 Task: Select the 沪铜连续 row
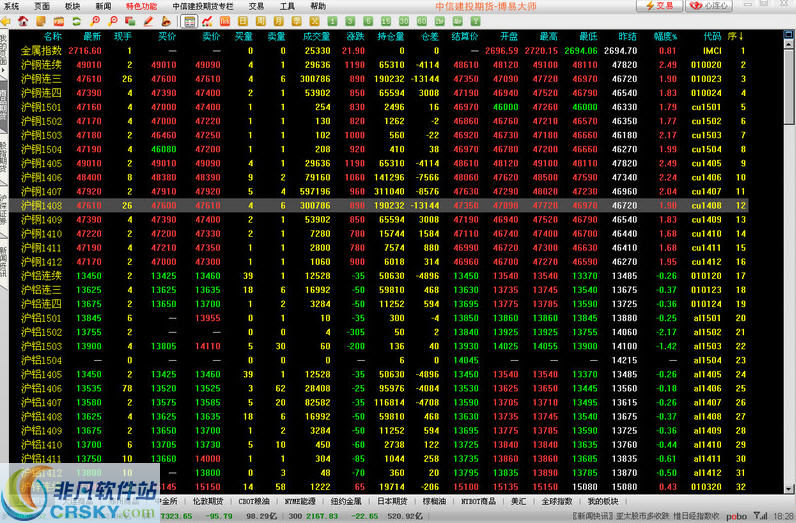[x=378, y=65]
